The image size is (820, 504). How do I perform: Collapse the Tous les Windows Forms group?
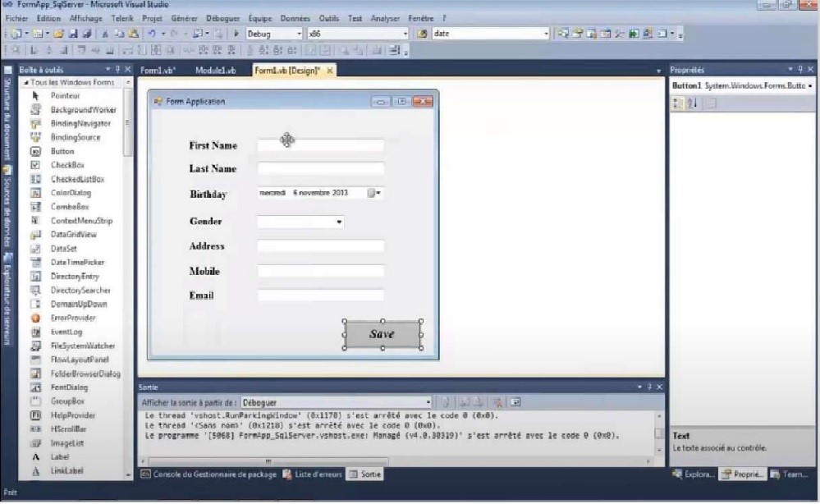point(25,83)
